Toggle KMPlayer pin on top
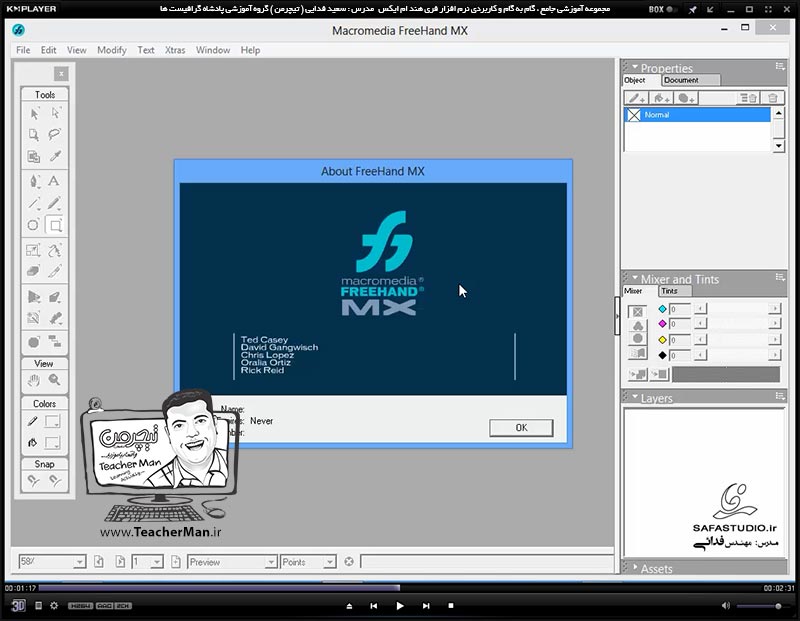 point(692,10)
